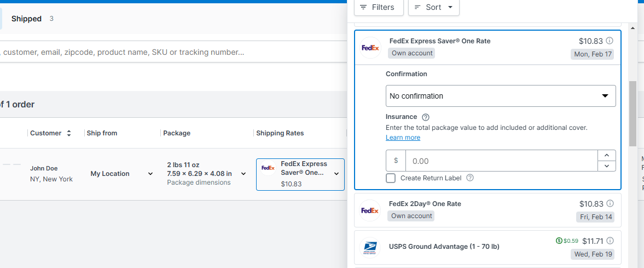Click Own account tag on Express Saver rate
Viewport: 644px width, 268px height.
412,53
